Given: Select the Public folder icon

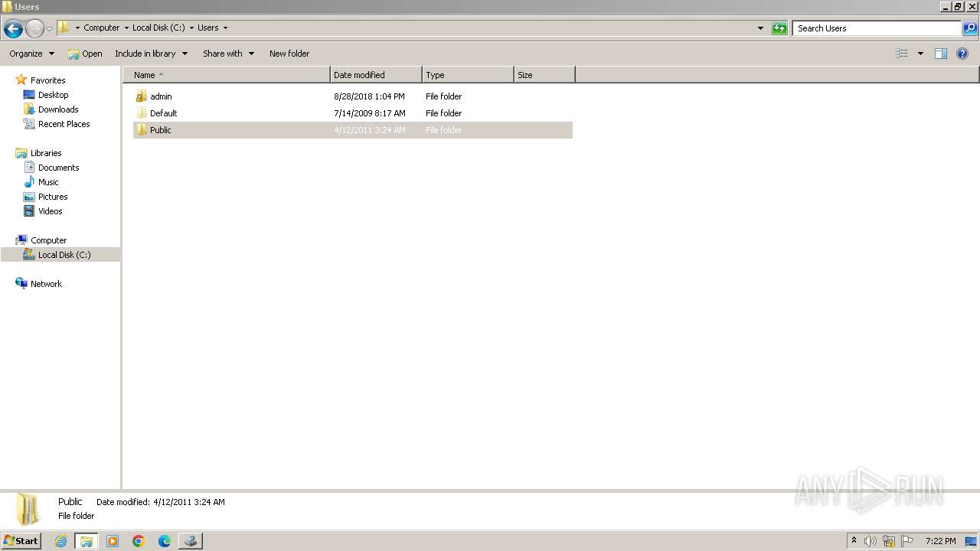Looking at the screenshot, I should (x=141, y=130).
